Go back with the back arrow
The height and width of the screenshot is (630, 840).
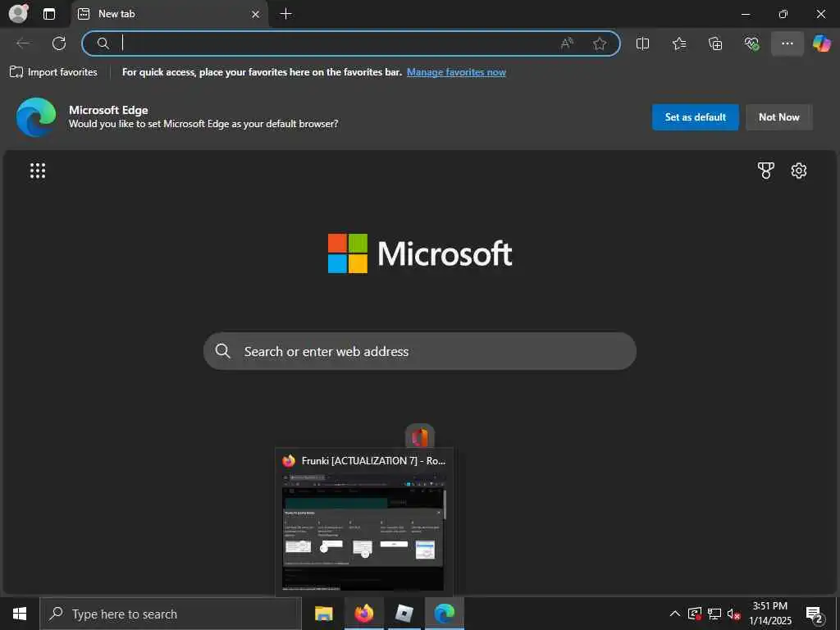click(x=24, y=43)
